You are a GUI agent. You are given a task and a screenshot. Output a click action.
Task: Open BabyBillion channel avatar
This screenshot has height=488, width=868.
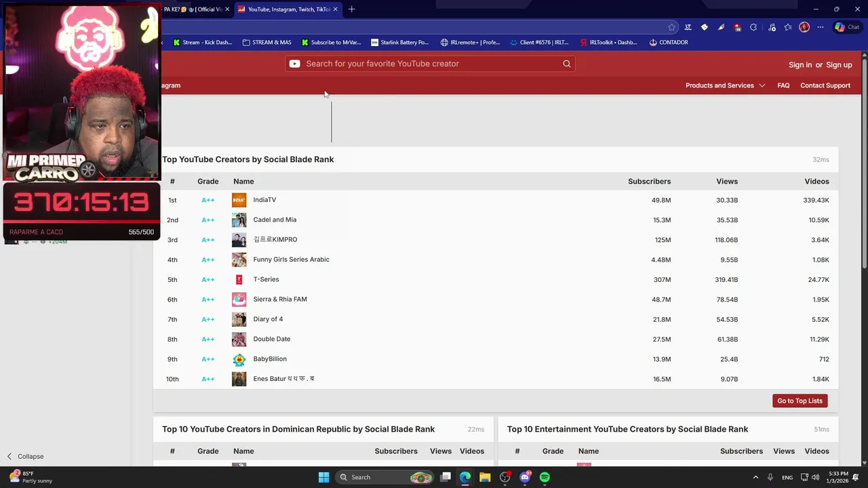(x=239, y=359)
